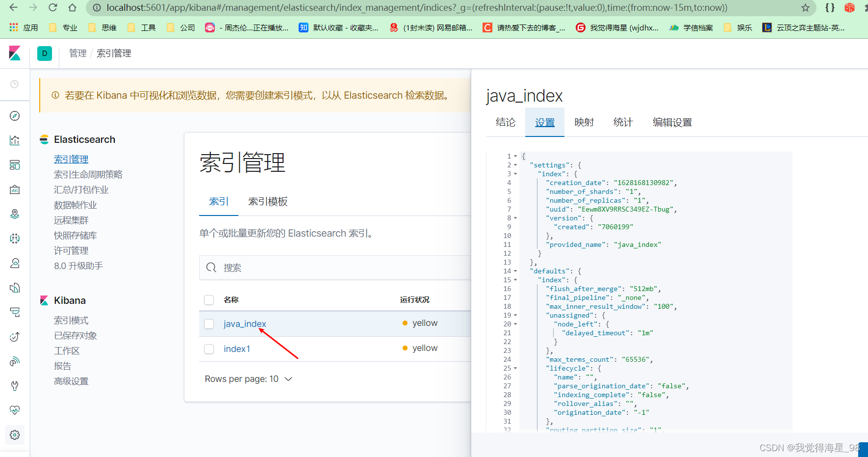Open Dev Tools wrench icon
The width and height of the screenshot is (868, 457).
point(15,386)
